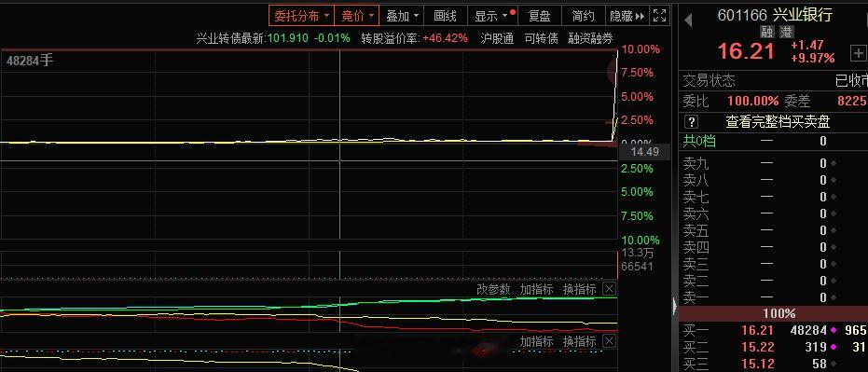The width and height of the screenshot is (868, 372).
Task: Click 换指标 beside 改参数
Action: 580,289
